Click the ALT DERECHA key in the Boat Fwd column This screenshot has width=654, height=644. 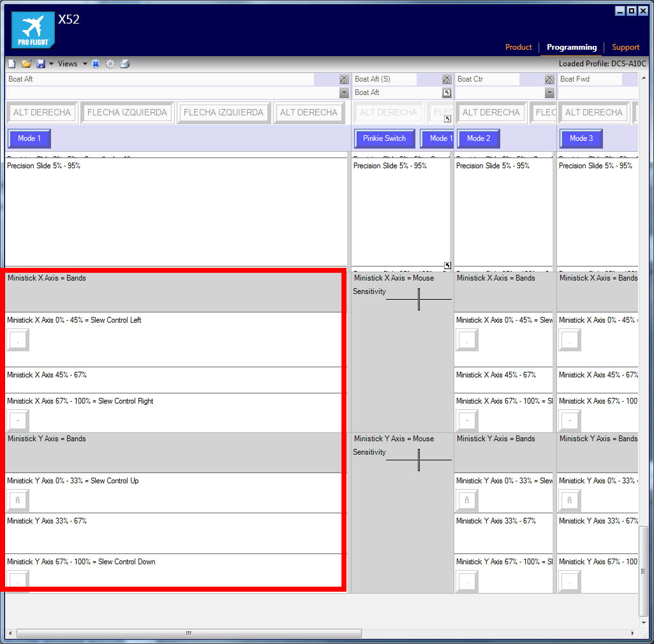click(593, 113)
